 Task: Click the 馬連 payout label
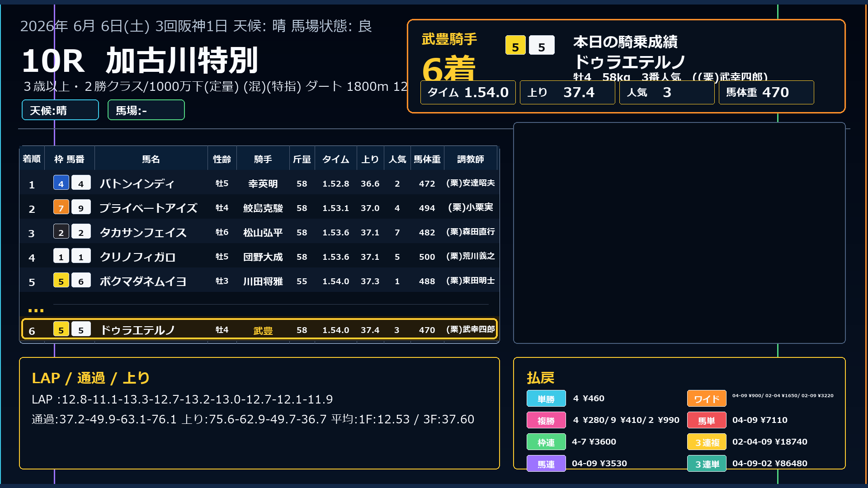tap(546, 464)
